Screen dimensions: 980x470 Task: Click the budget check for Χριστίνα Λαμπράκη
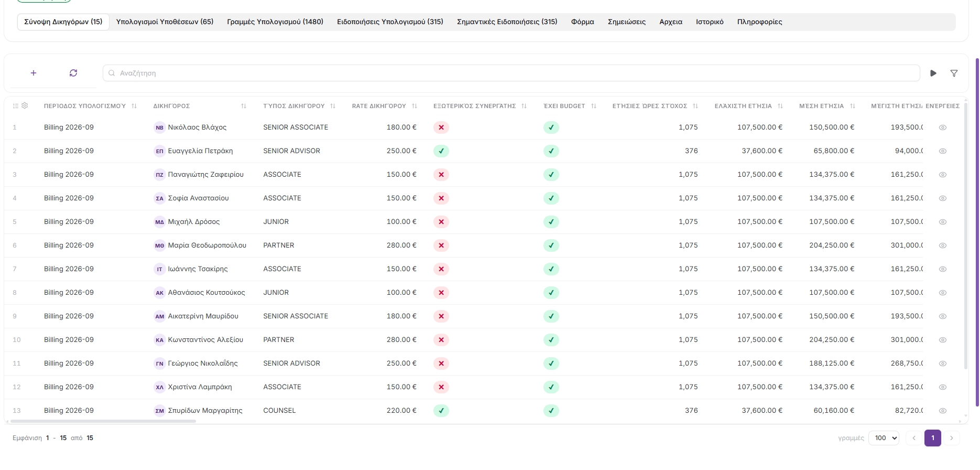tap(551, 387)
